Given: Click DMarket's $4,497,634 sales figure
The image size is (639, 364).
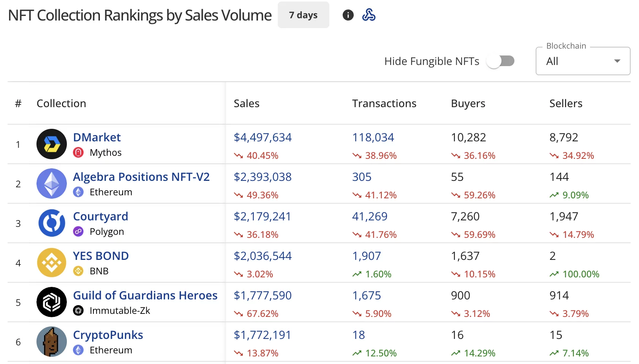Looking at the screenshot, I should coord(263,137).
